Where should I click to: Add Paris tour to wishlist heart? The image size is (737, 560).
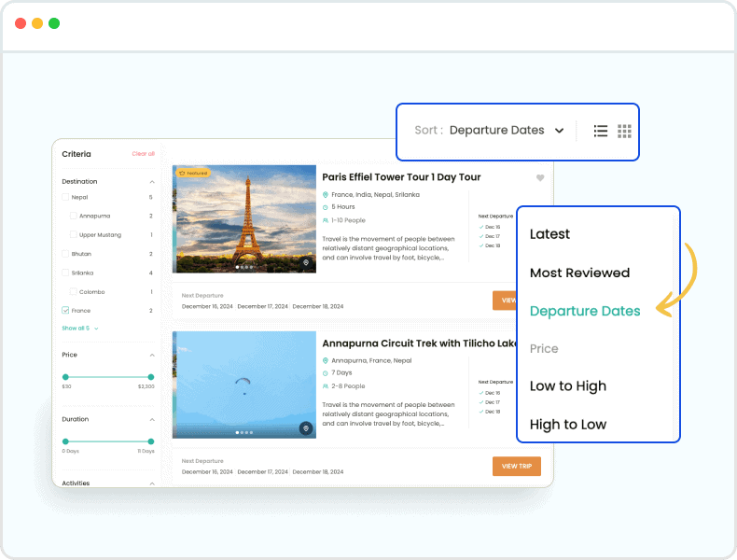[540, 178]
